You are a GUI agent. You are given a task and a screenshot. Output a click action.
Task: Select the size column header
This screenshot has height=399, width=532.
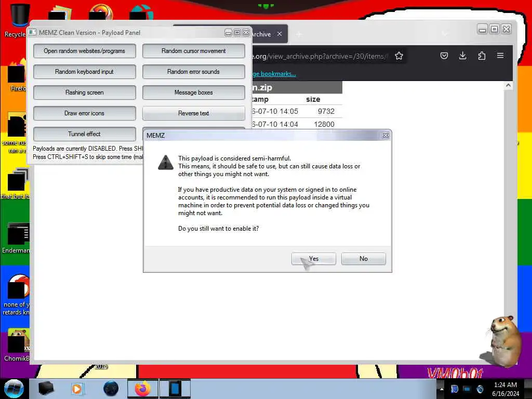tap(313, 99)
